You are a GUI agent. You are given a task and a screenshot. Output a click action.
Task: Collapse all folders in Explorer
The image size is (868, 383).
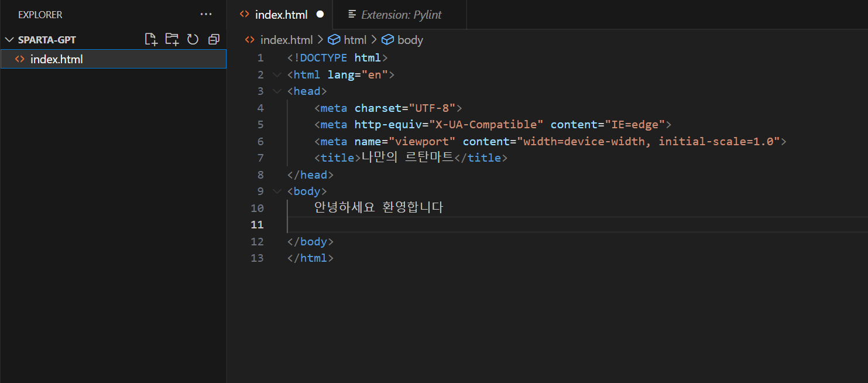click(x=214, y=39)
